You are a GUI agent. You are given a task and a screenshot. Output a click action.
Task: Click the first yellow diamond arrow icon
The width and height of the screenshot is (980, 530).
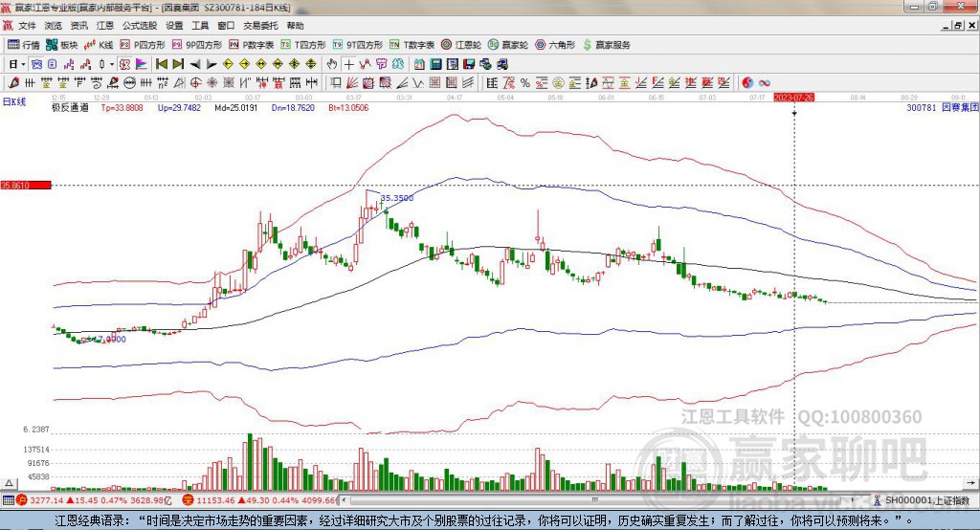click(x=228, y=64)
